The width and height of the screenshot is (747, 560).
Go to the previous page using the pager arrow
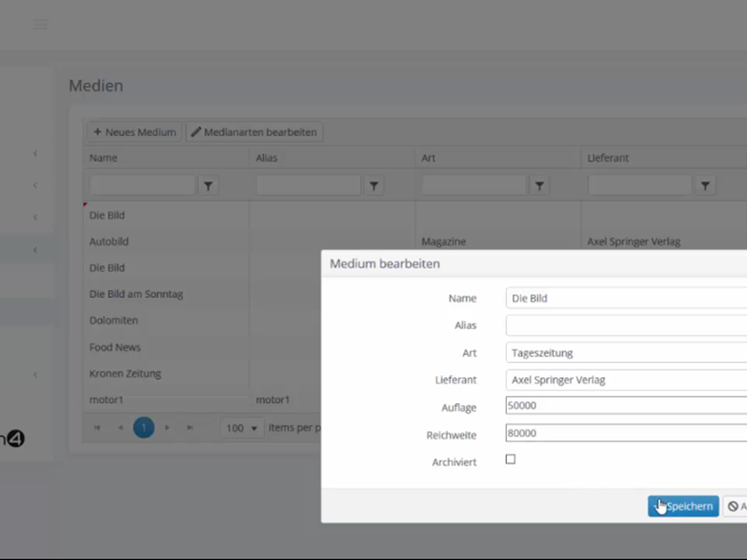120,427
